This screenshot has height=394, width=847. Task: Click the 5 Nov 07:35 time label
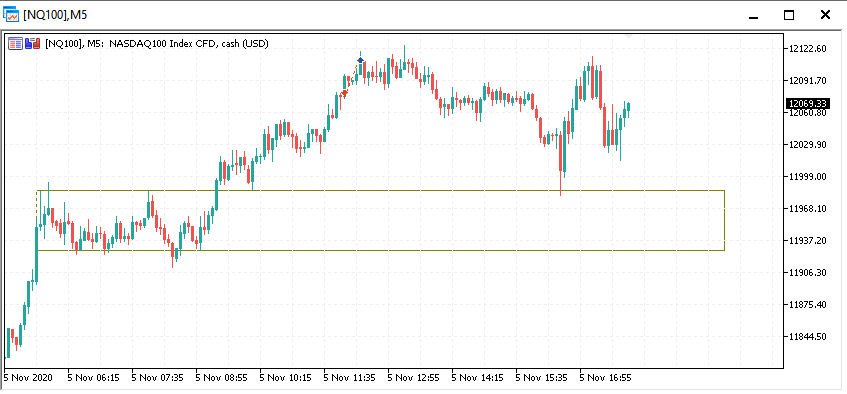pyautogui.click(x=157, y=377)
